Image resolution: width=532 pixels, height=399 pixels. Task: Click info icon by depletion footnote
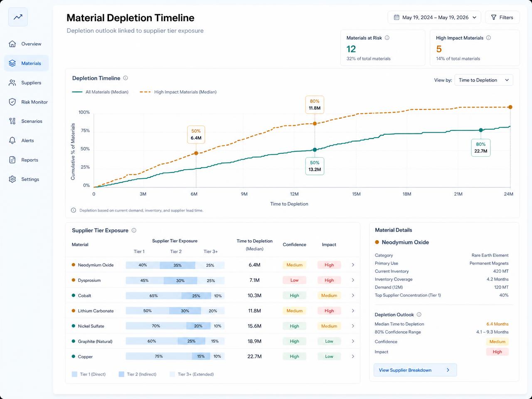point(74,210)
